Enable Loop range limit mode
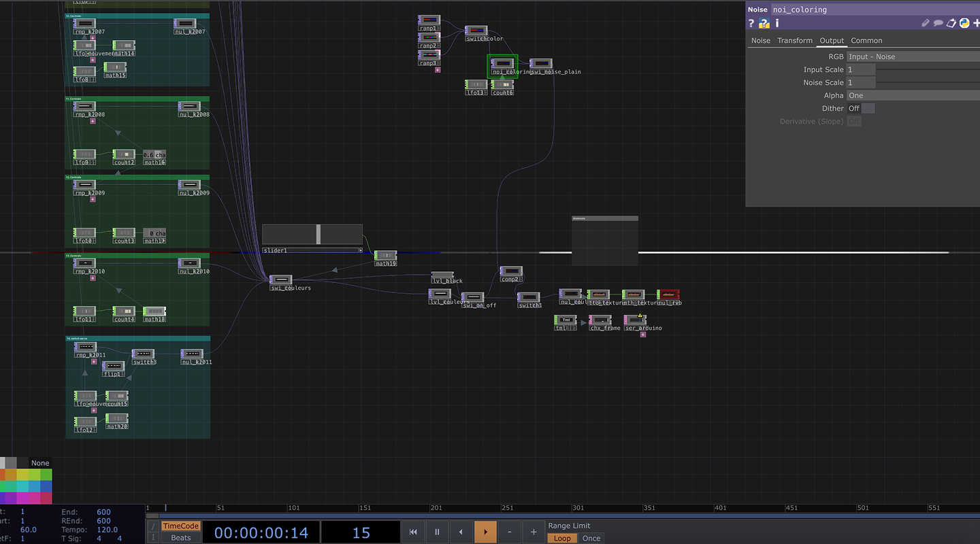Image resolution: width=980 pixels, height=544 pixels. (x=562, y=538)
